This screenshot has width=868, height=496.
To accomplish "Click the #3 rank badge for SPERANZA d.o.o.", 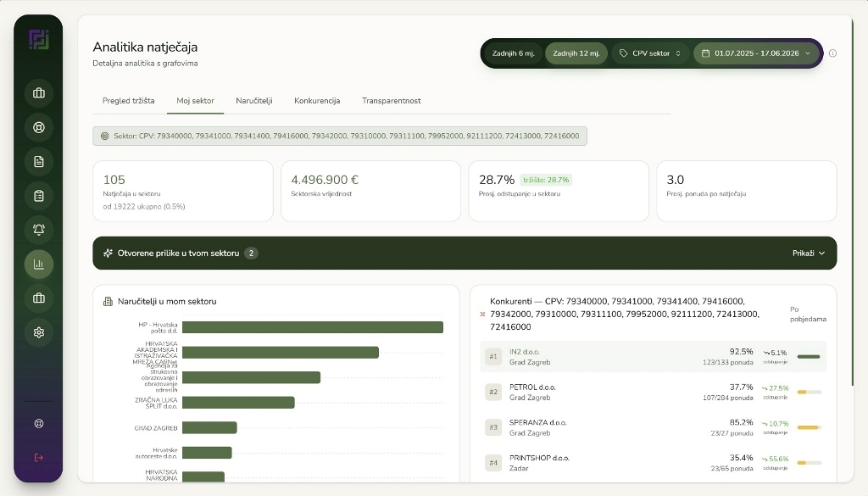I will click(493, 427).
